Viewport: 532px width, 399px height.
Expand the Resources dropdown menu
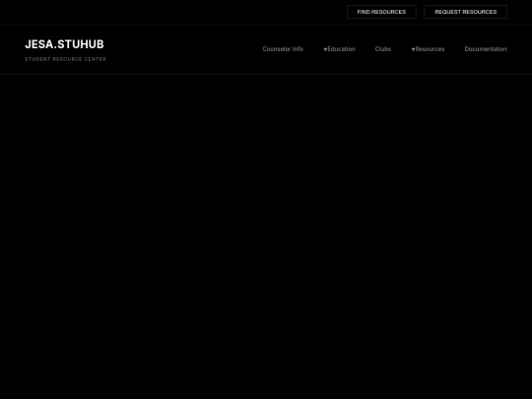click(x=428, y=49)
